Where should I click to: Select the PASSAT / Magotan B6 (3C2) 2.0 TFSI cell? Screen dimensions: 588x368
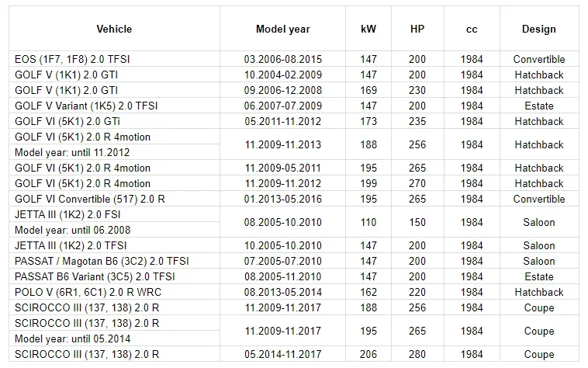(114, 261)
